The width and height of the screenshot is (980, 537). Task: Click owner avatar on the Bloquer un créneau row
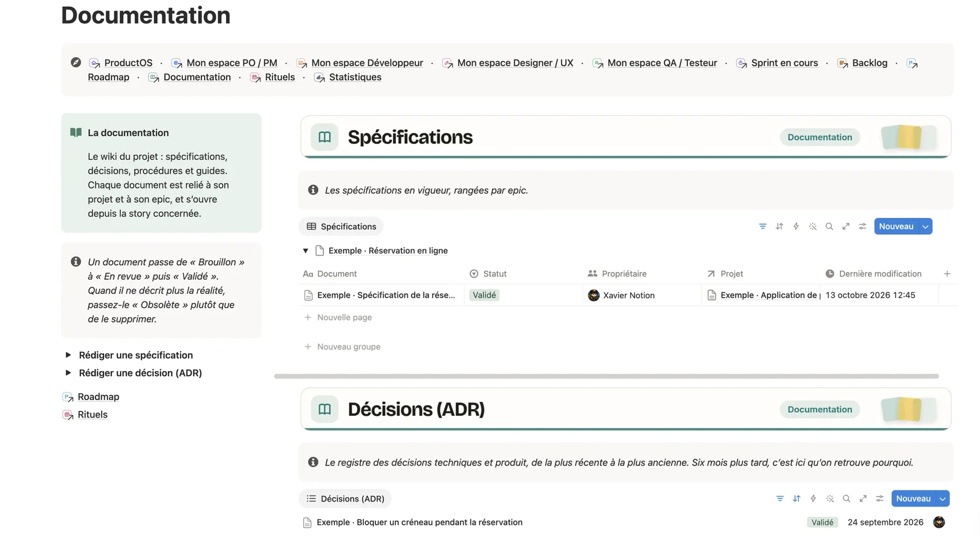point(939,522)
